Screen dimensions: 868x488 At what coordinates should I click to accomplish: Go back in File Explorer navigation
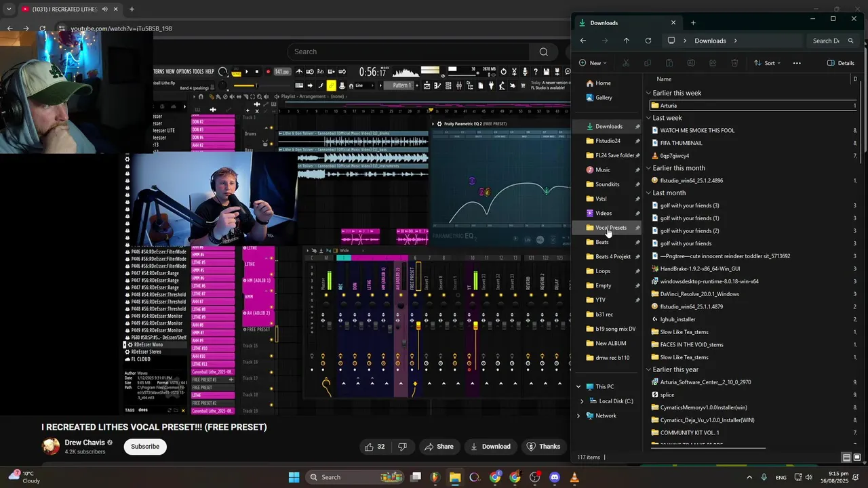[x=583, y=41]
